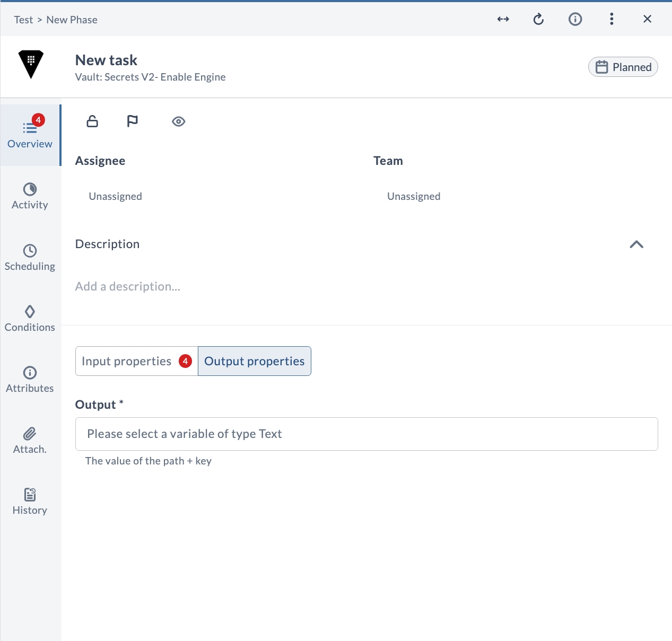This screenshot has height=641, width=672.
Task: Open the Activity sidebar section
Action: click(30, 197)
